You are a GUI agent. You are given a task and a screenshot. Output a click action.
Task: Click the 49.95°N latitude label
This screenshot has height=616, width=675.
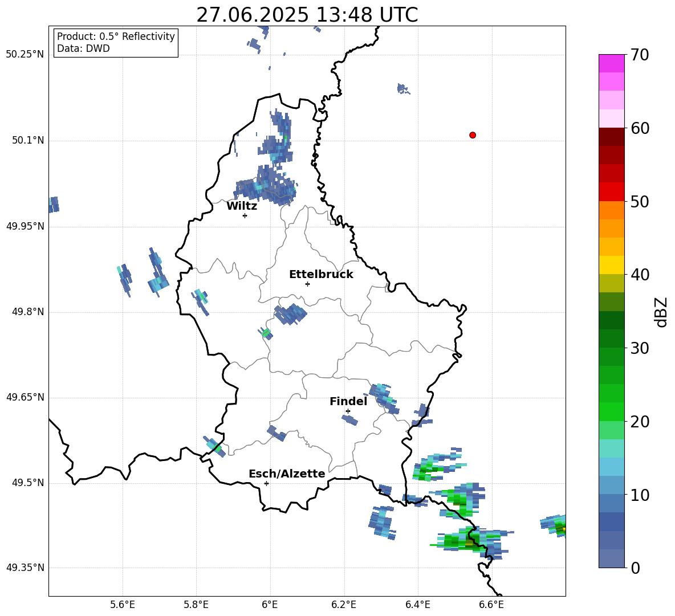pos(25,226)
